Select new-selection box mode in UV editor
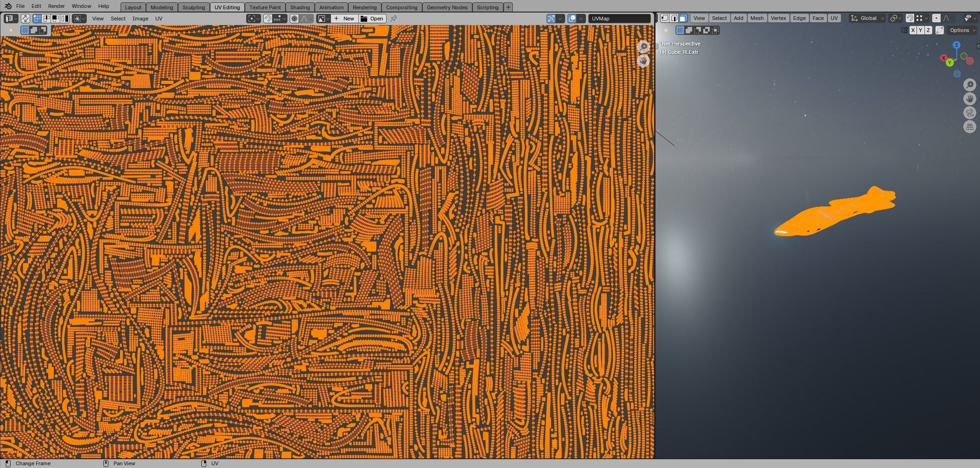This screenshot has width=980, height=468. click(25, 30)
